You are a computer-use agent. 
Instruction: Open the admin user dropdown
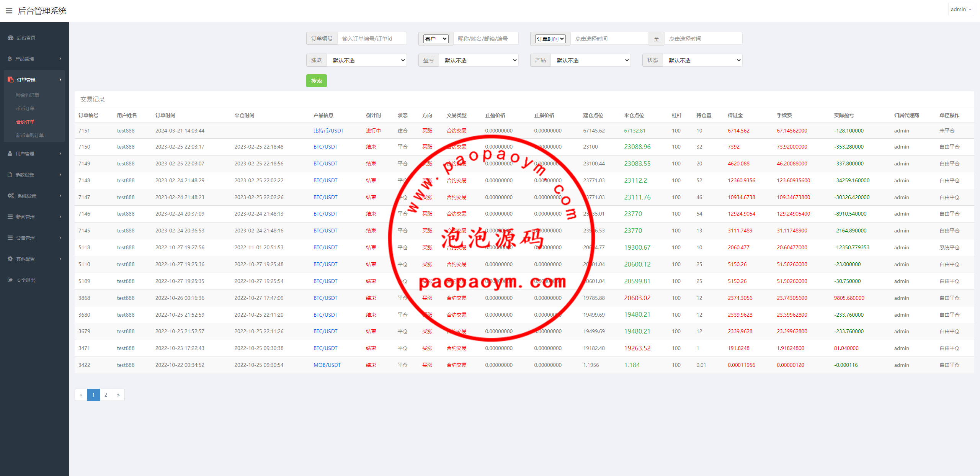pos(961,10)
